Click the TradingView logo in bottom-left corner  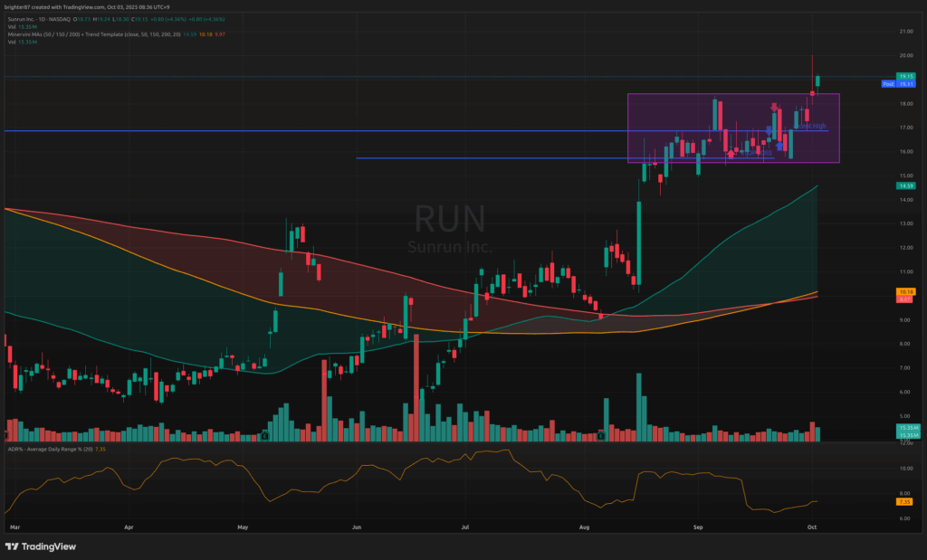[x=41, y=546]
